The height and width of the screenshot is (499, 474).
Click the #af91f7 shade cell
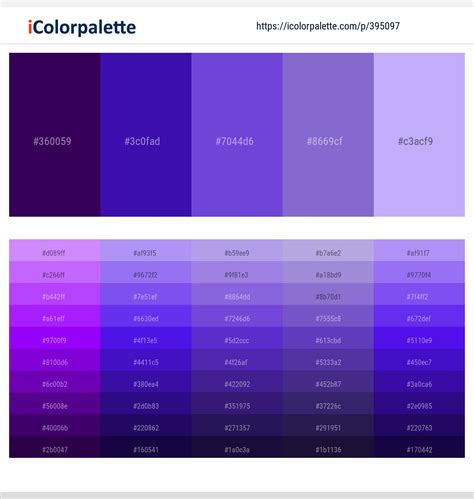(x=419, y=250)
